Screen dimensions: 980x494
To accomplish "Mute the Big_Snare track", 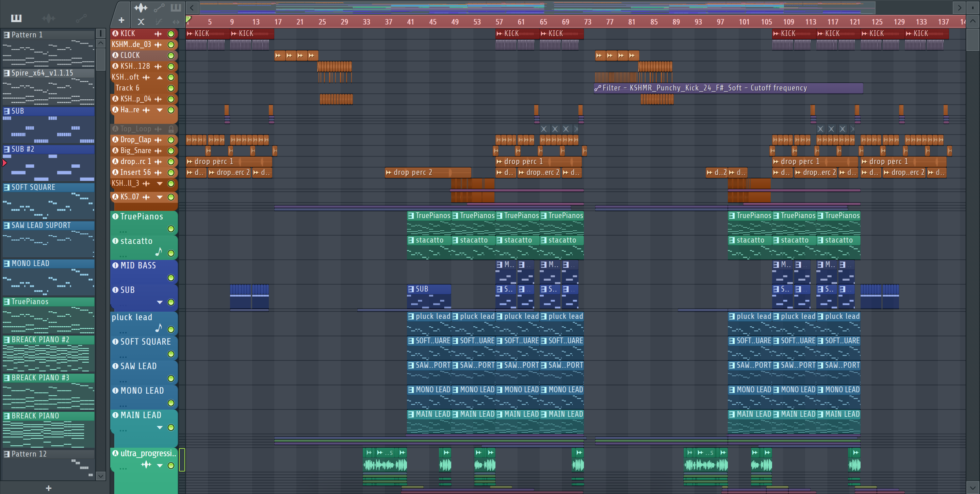I will click(x=171, y=151).
